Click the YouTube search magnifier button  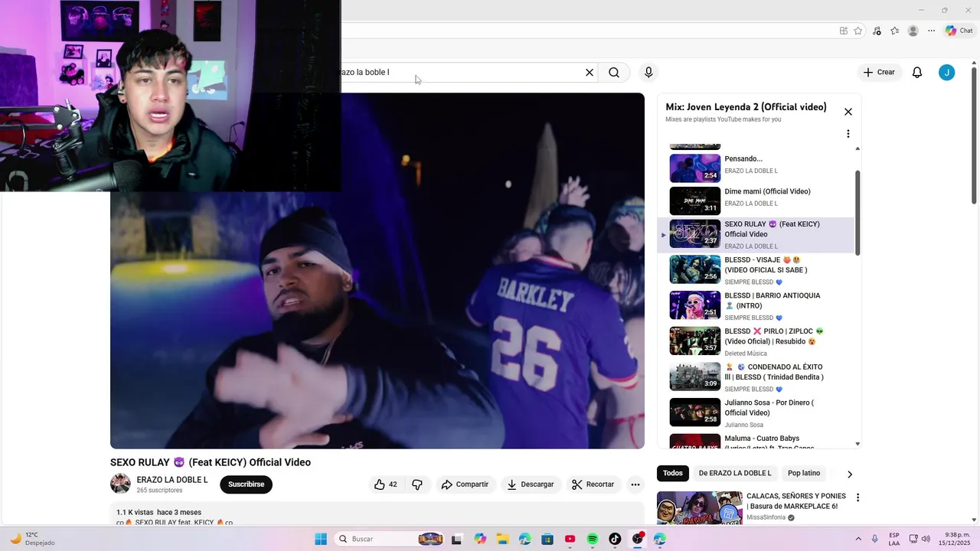[x=614, y=73]
